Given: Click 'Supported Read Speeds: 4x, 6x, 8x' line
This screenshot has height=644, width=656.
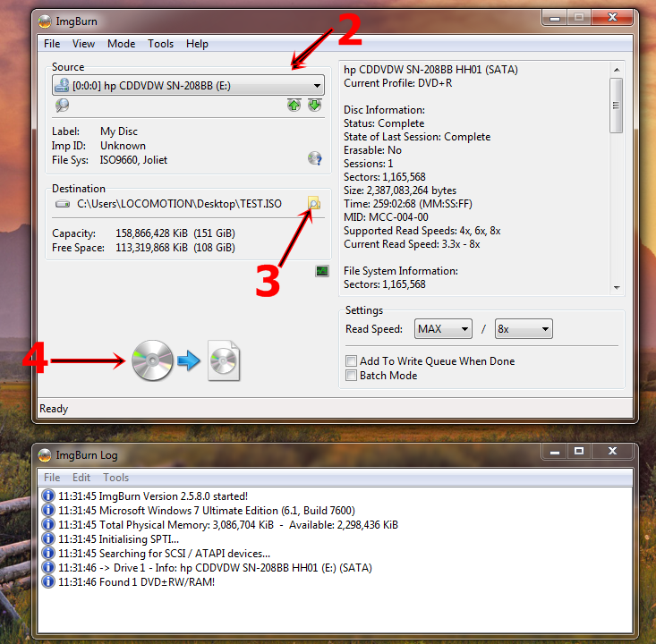Looking at the screenshot, I should point(422,231).
